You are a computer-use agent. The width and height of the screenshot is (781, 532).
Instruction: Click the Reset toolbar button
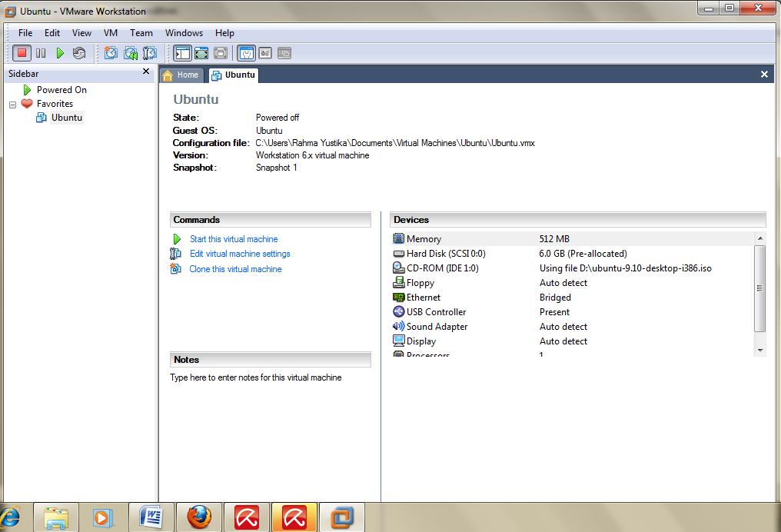click(78, 53)
